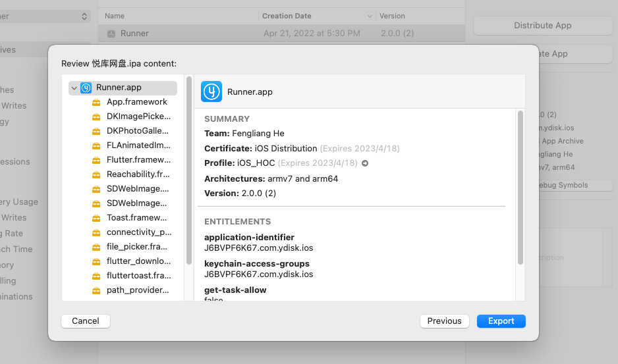Open the Creation Date sort chevron
Viewport: 618px width, 364px height.
(370, 16)
